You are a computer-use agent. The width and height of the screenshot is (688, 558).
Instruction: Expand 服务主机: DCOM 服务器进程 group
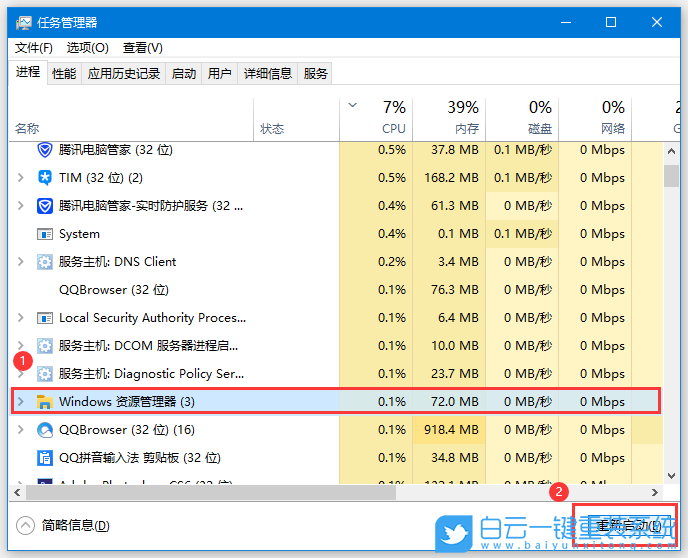point(20,345)
